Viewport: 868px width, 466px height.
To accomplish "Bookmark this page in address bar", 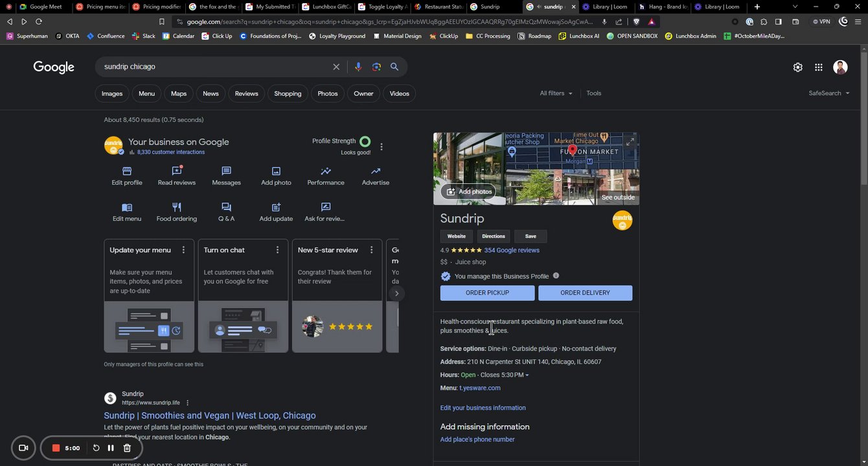I will pos(162,21).
